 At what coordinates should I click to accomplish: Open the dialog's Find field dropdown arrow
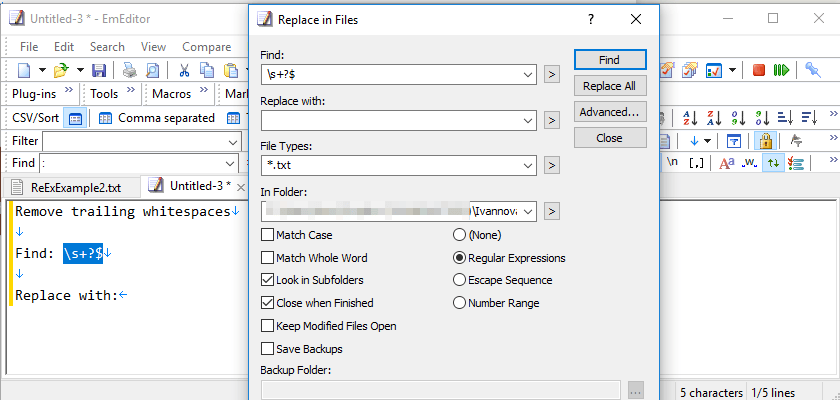(528, 75)
